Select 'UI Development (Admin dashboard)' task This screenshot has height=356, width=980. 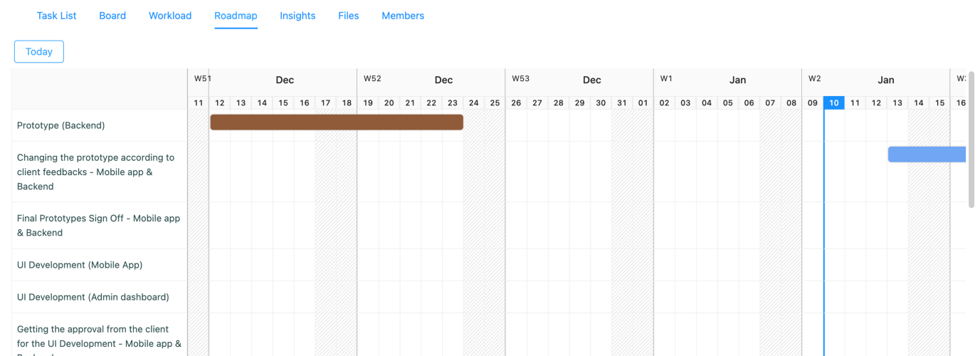[x=100, y=297]
